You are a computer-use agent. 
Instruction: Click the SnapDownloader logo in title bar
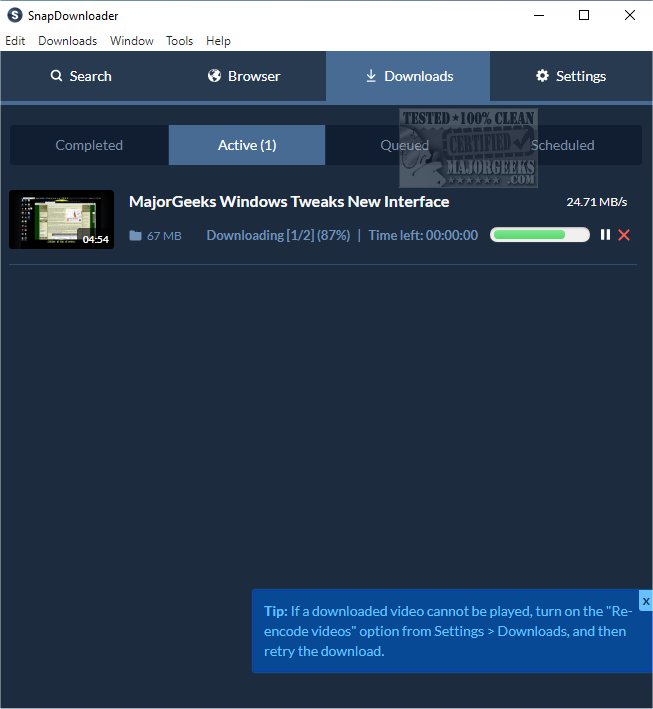click(14, 15)
